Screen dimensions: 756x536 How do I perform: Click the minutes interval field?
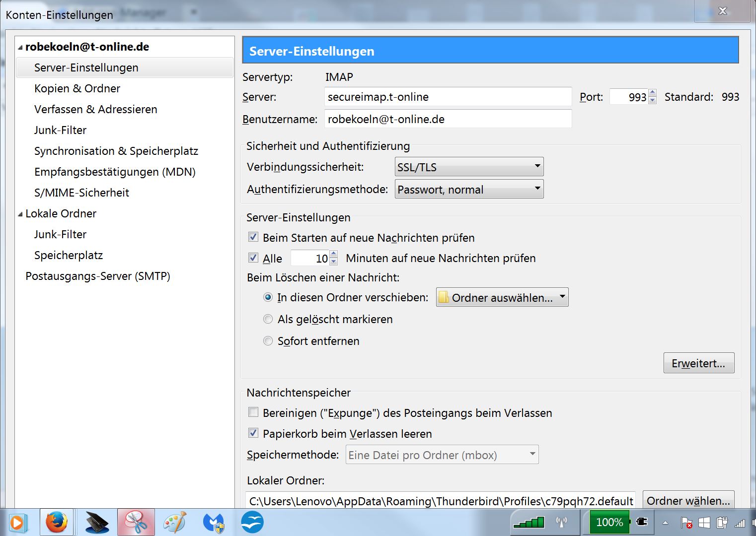pyautogui.click(x=310, y=258)
